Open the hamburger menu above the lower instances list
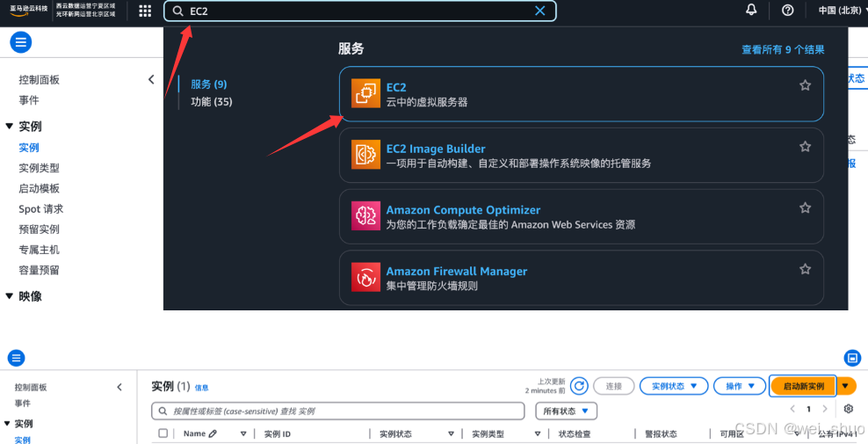The width and height of the screenshot is (868, 444). coord(16,358)
